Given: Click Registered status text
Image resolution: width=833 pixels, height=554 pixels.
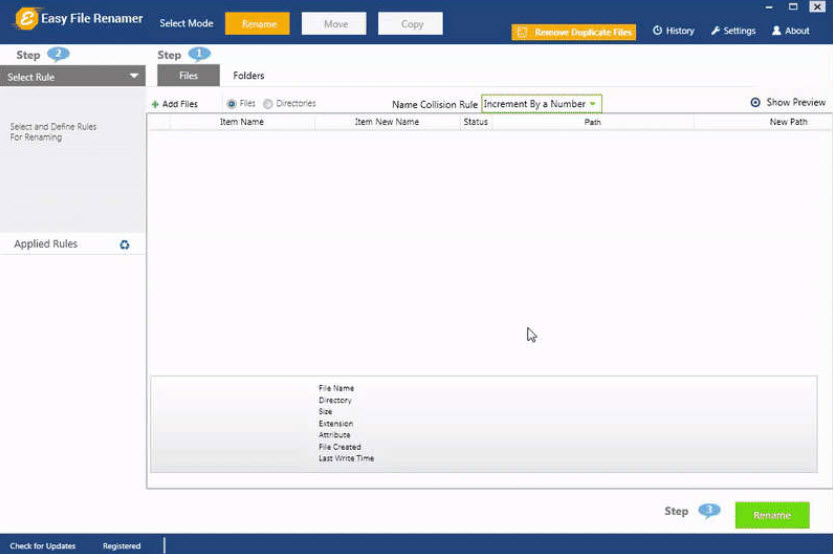Looking at the screenshot, I should pos(122,546).
